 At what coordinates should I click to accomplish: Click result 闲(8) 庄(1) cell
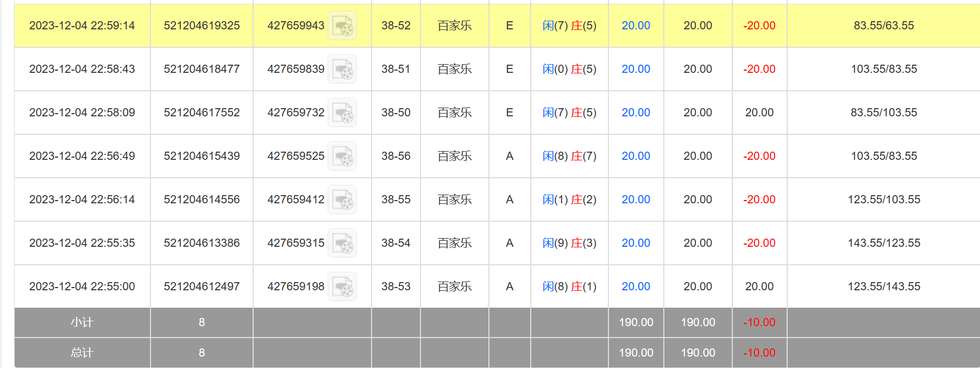coord(569,286)
